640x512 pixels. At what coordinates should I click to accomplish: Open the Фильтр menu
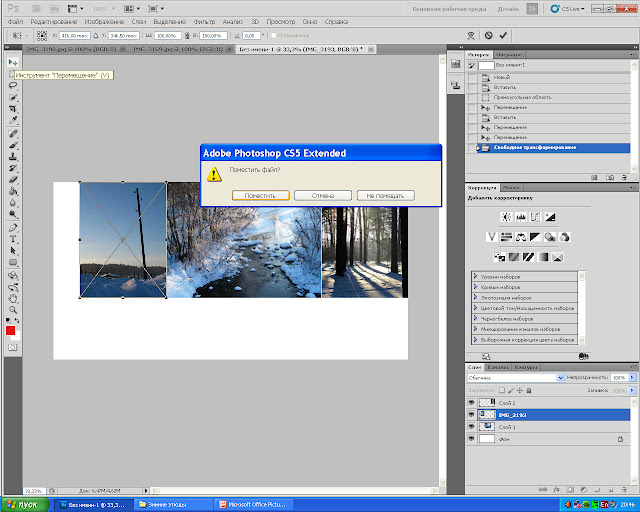point(204,22)
